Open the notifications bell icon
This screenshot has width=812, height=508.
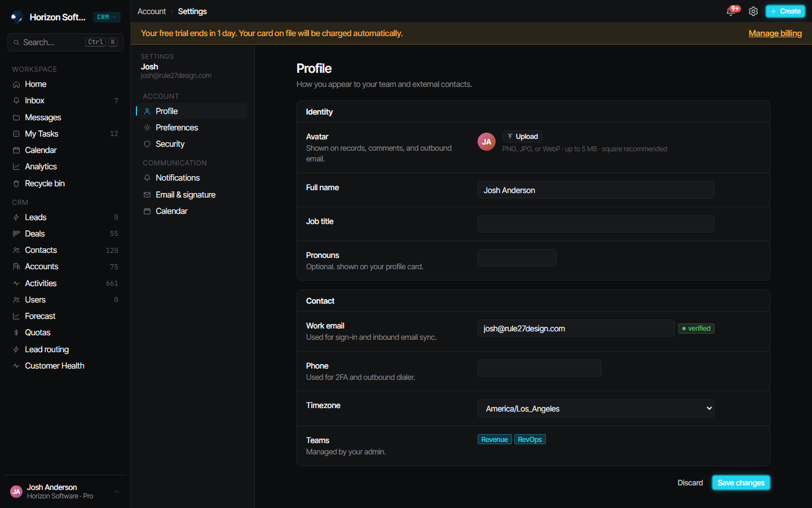click(731, 11)
